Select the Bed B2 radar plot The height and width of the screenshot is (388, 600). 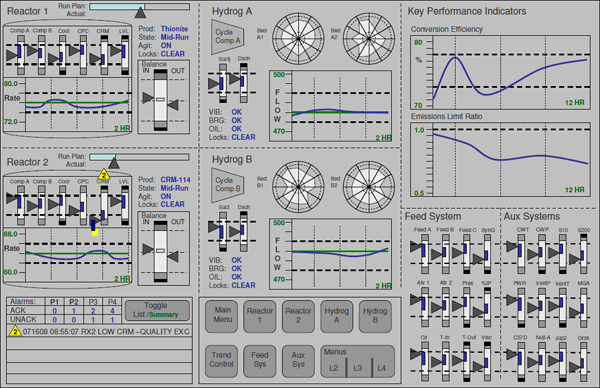coord(369,187)
